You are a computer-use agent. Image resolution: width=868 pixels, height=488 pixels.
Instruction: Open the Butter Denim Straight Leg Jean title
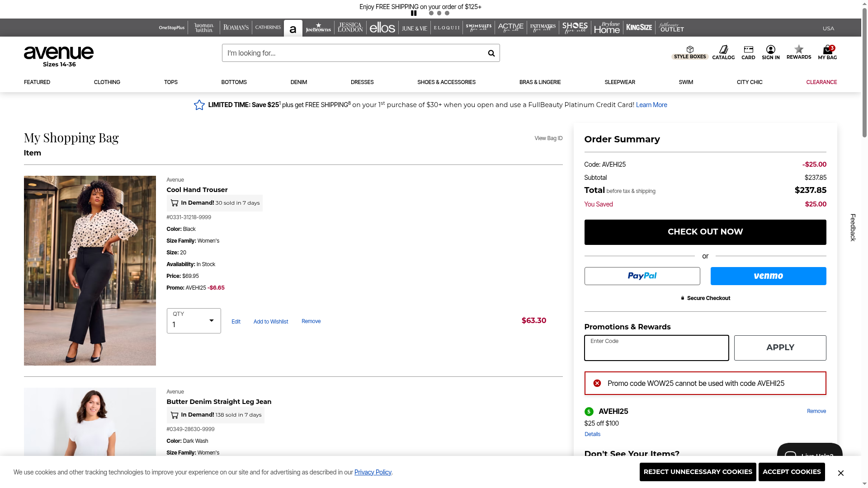[x=219, y=402]
